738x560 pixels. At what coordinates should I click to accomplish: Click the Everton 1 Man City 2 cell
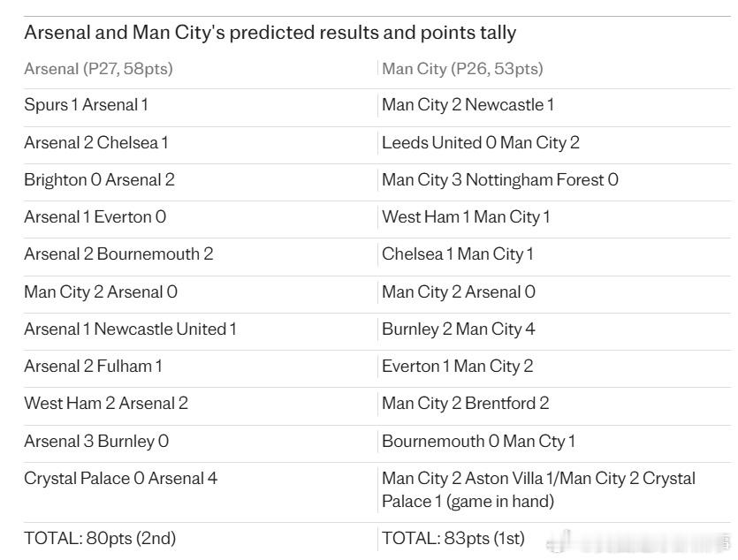[x=457, y=366]
